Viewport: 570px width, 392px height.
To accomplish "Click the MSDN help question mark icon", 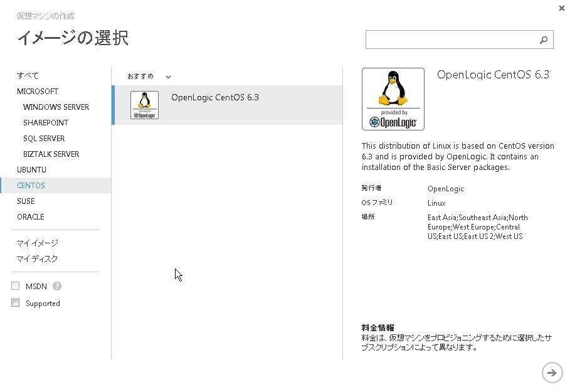I will point(57,286).
